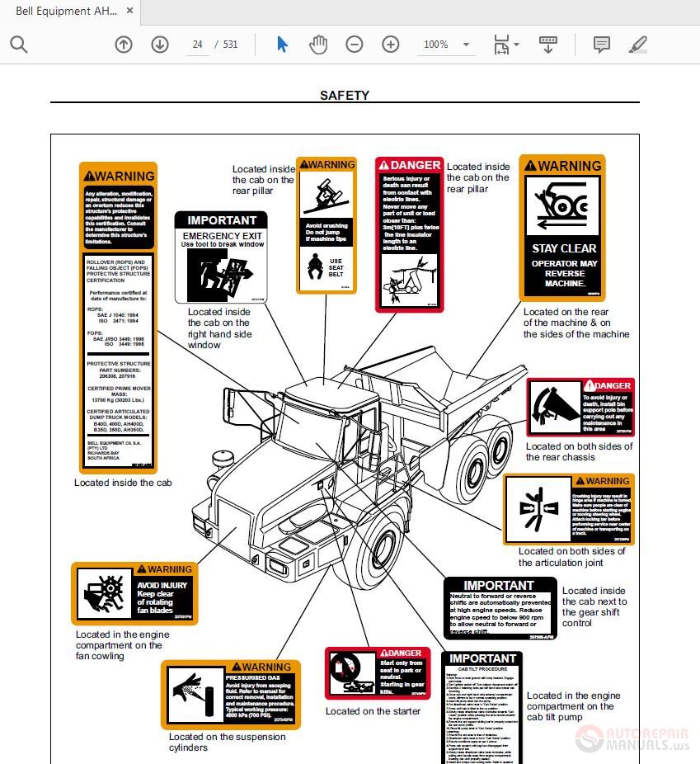
Task: Click 'Located on the starter' caption
Action: pyautogui.click(x=373, y=711)
